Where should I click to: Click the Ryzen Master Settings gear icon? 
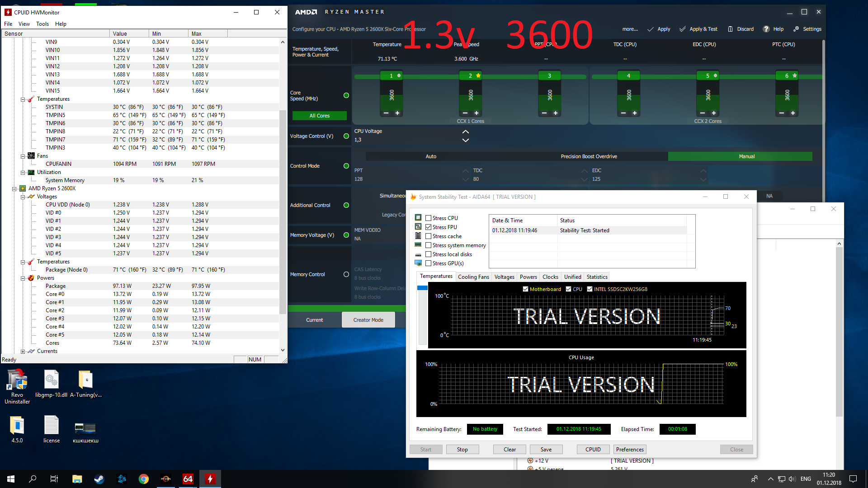tap(796, 29)
